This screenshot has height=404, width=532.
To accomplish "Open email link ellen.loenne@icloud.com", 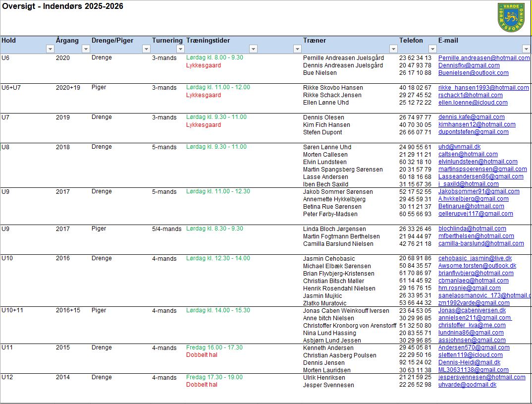I will (473, 103).
